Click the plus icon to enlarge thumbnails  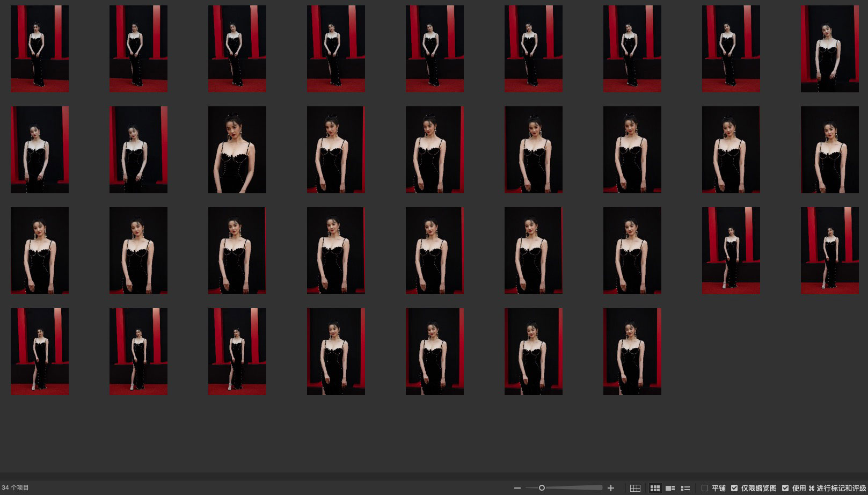click(x=610, y=488)
